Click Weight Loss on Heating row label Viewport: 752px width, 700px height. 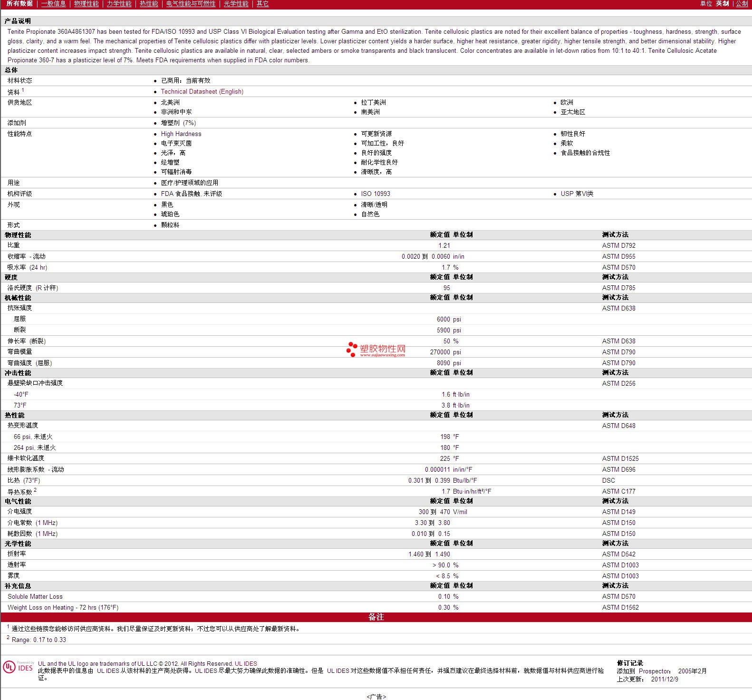pos(63,607)
